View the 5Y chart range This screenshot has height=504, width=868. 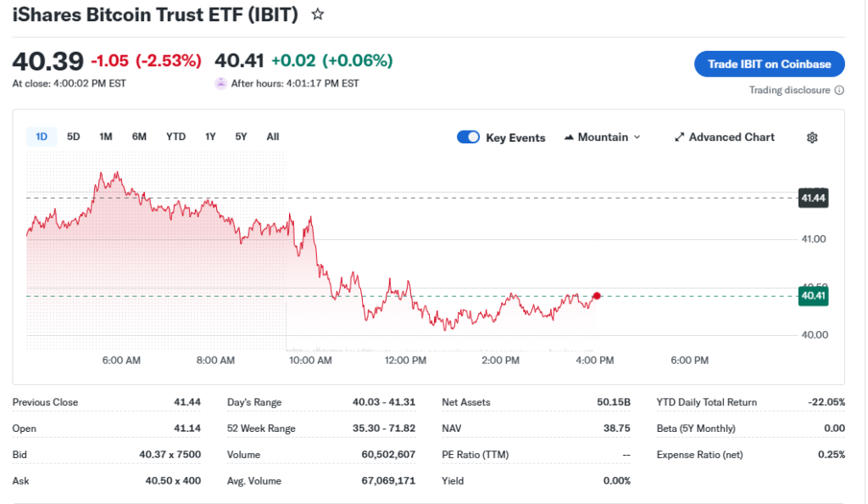242,137
